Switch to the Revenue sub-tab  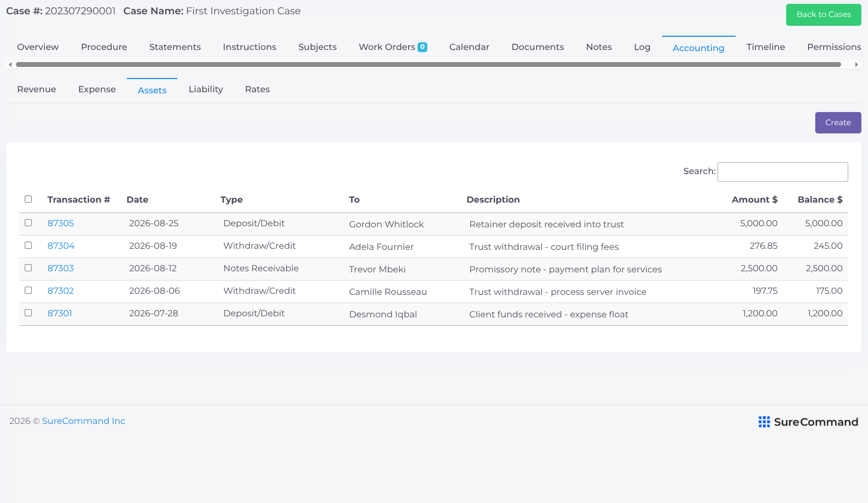(36, 90)
